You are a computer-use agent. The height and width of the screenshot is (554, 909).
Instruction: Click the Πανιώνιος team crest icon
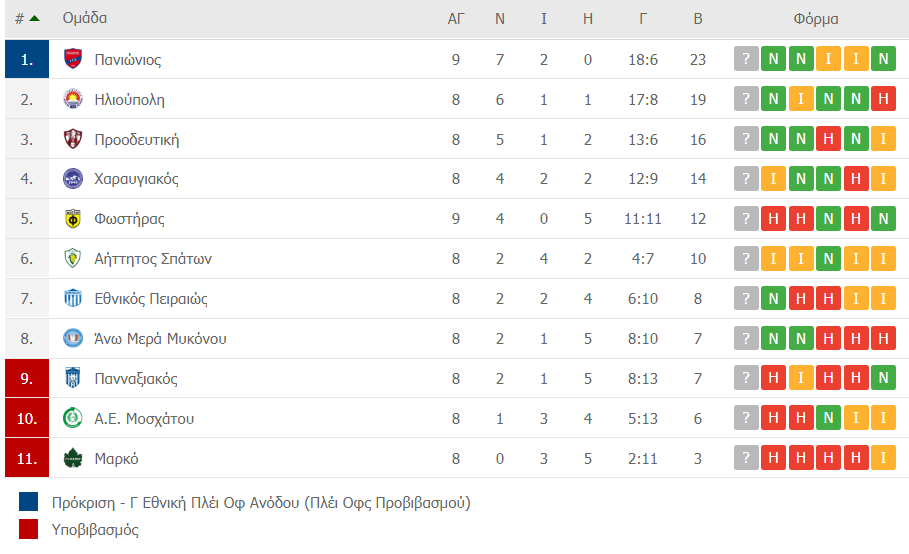click(72, 59)
